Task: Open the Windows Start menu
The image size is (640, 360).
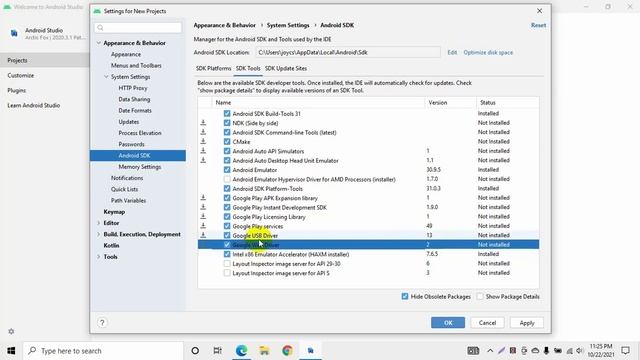Action: click(11, 351)
